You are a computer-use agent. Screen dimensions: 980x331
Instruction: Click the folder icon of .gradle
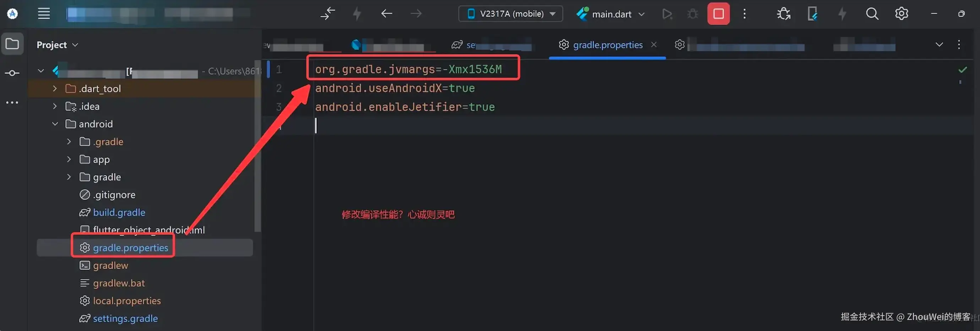tap(85, 142)
